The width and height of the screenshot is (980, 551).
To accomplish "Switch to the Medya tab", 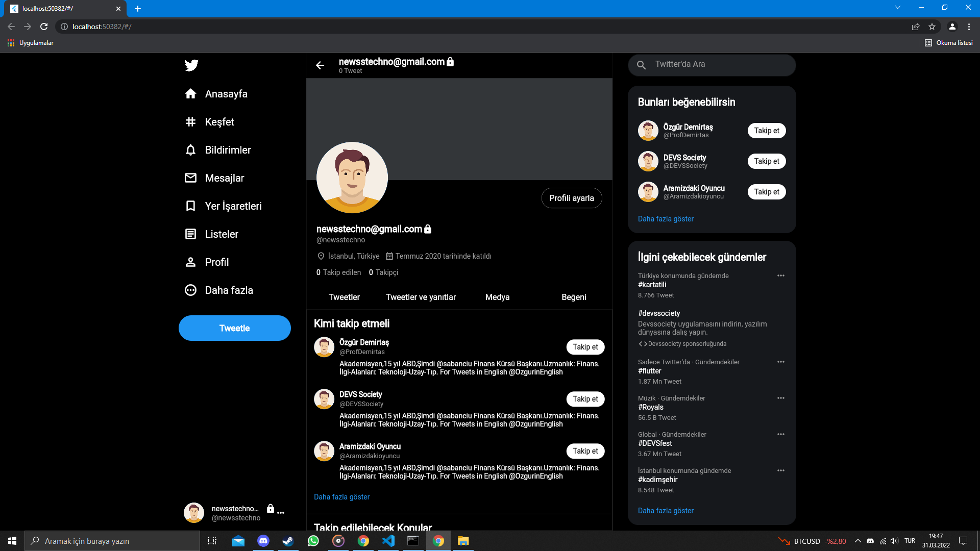I will point(497,297).
